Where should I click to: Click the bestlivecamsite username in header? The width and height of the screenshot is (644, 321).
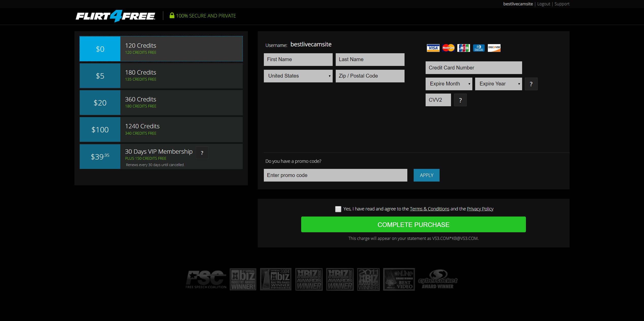[x=518, y=4]
